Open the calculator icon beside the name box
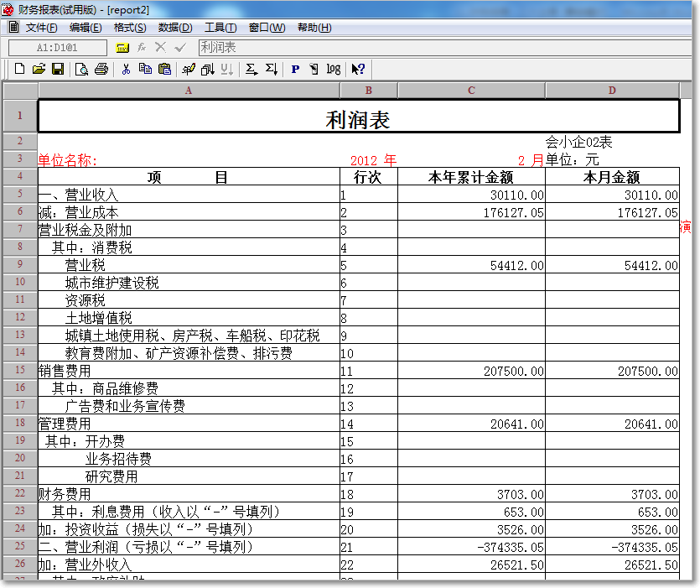This screenshot has height=588, width=700. click(122, 47)
